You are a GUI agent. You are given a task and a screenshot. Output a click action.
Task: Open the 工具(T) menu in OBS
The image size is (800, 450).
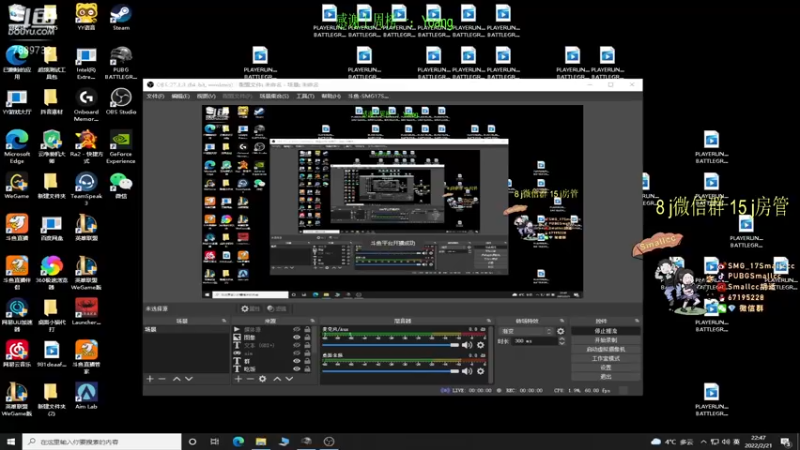(x=305, y=96)
